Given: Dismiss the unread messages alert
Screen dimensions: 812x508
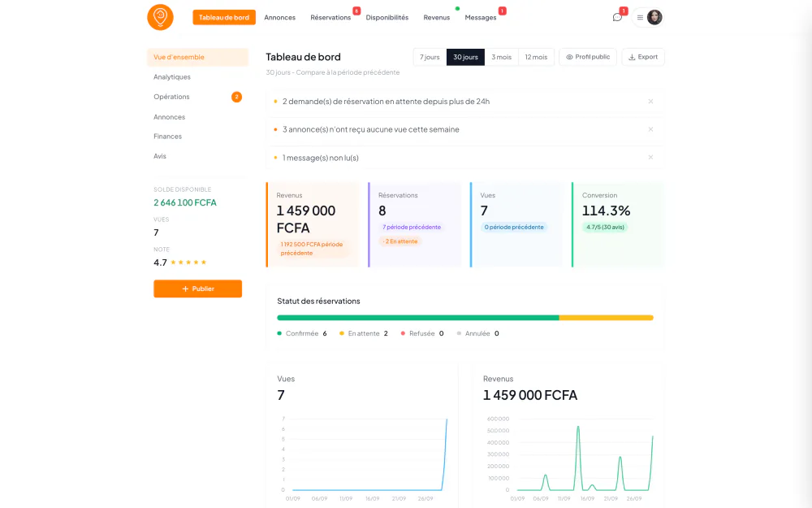Looking at the screenshot, I should 650,158.
